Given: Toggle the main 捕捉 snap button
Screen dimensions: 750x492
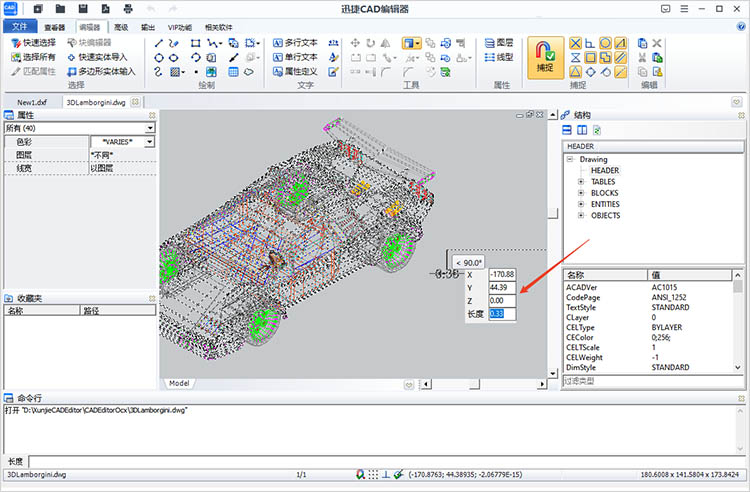Looking at the screenshot, I should (545, 57).
